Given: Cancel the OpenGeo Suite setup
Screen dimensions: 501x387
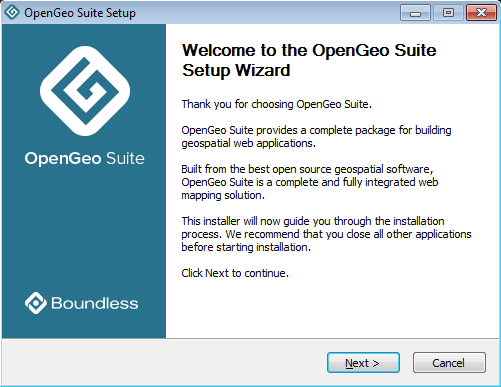Looking at the screenshot, I should coord(449,363).
